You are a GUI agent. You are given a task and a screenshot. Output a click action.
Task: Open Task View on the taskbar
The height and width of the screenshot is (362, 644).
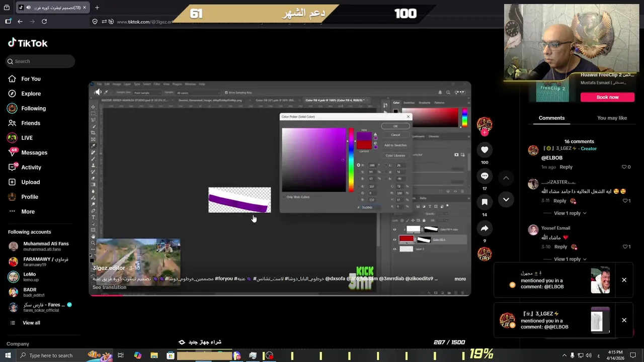pyautogui.click(x=121, y=355)
